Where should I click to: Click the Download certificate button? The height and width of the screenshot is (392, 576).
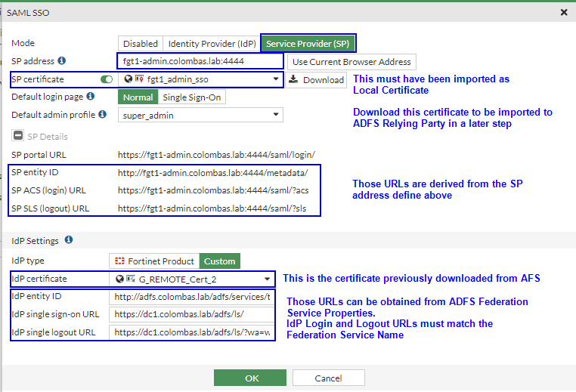316,79
